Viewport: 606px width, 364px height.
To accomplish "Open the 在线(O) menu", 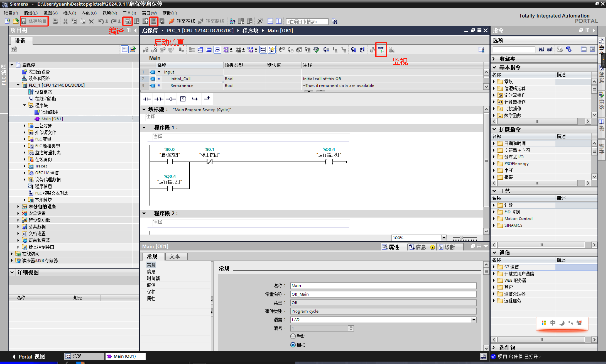I will click(89, 13).
